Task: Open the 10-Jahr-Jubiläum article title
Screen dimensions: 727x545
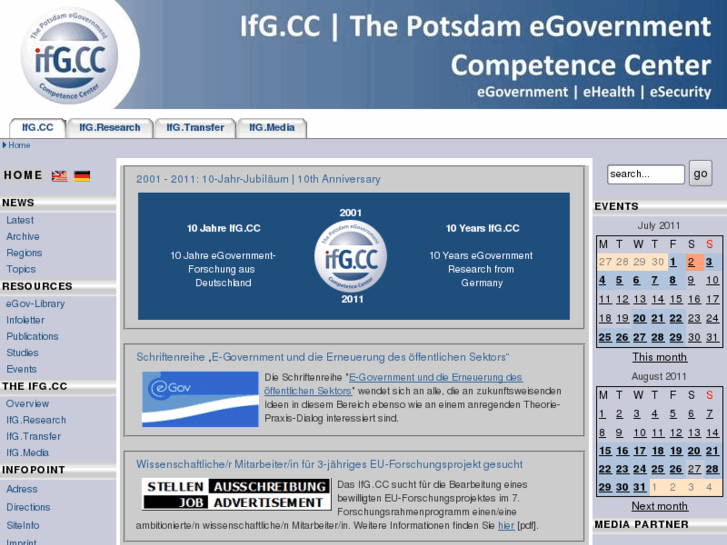Action: pyautogui.click(x=258, y=179)
